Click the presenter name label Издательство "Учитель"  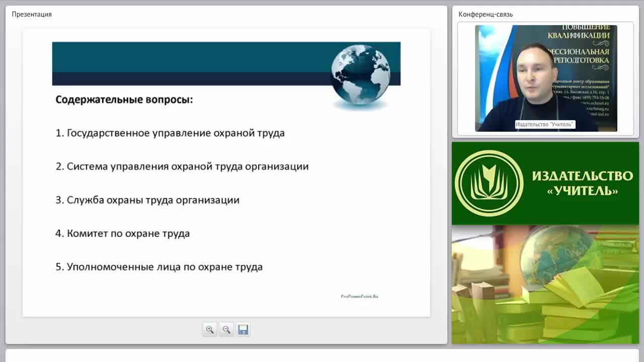[x=545, y=124]
